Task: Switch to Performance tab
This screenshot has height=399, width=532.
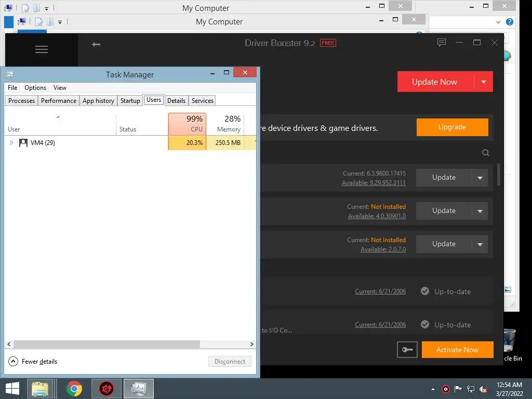Action: tap(59, 100)
